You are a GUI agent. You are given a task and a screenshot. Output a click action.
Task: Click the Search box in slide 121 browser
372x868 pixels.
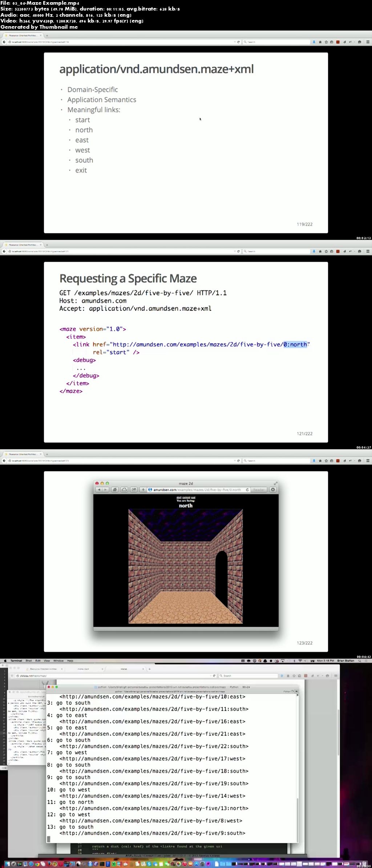[276, 251]
